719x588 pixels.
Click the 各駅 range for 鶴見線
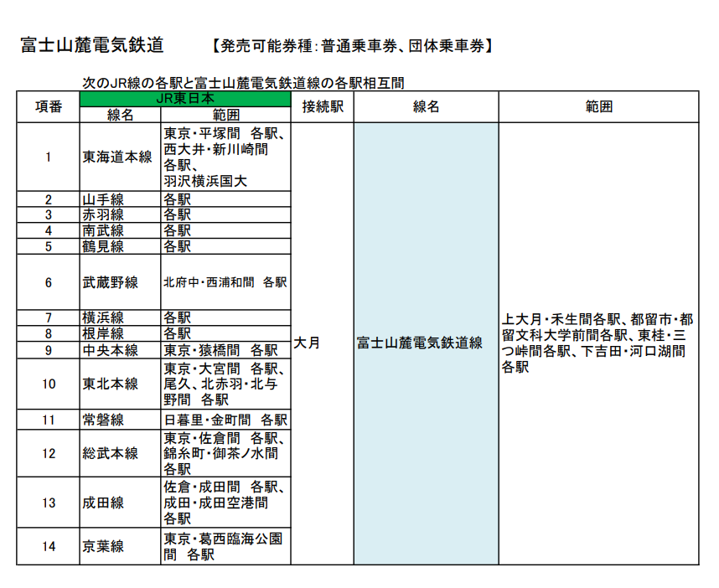tap(225, 246)
